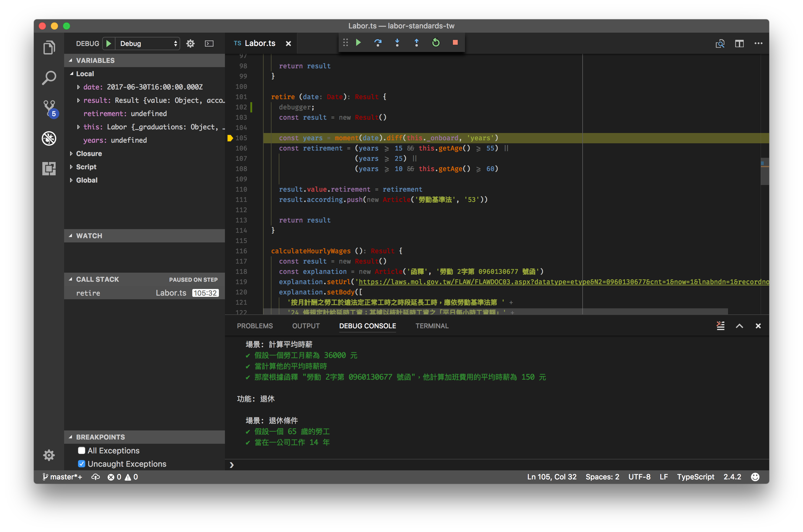Uncheck Uncaught Exceptions breakpoint
The height and width of the screenshot is (532, 803).
click(81, 464)
